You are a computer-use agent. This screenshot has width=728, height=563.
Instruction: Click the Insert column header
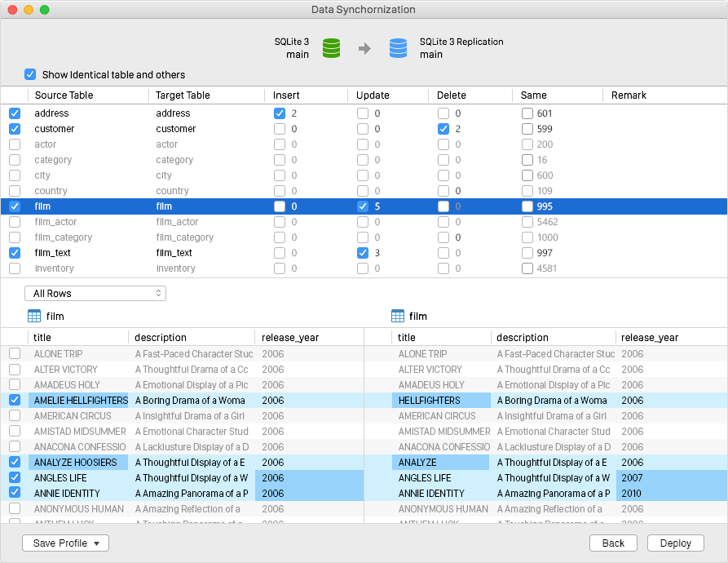pyautogui.click(x=307, y=95)
